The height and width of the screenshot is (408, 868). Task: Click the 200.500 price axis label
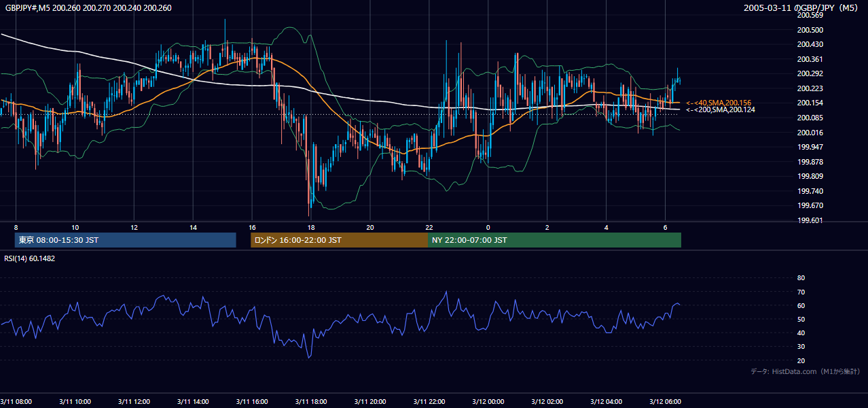click(x=810, y=30)
